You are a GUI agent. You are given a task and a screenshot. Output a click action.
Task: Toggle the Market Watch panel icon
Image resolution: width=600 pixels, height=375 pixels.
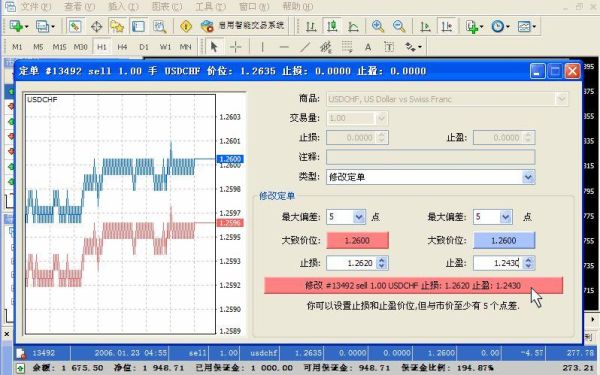click(x=75, y=26)
